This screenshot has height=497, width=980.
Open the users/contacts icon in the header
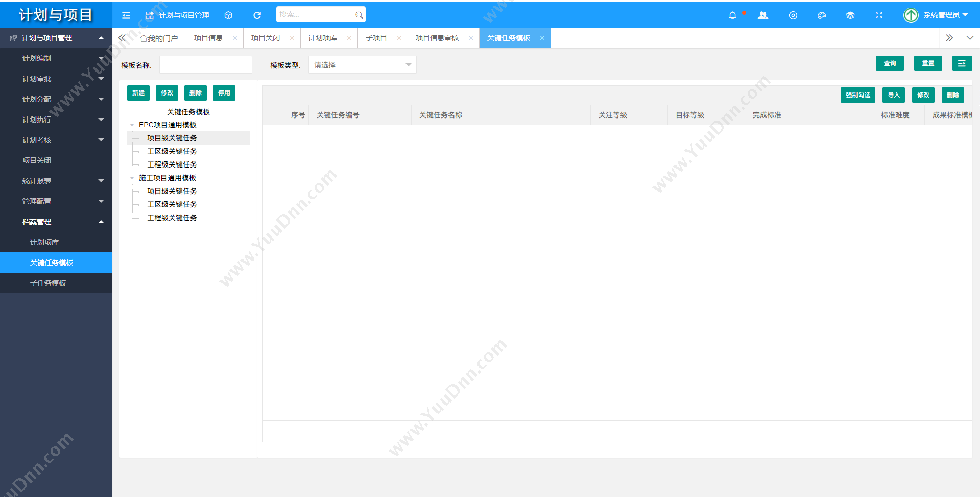click(x=763, y=15)
